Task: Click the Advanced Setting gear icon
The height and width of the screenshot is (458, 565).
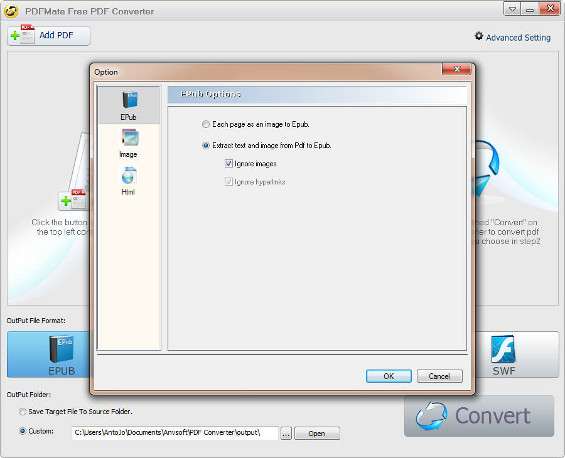Action: (479, 36)
